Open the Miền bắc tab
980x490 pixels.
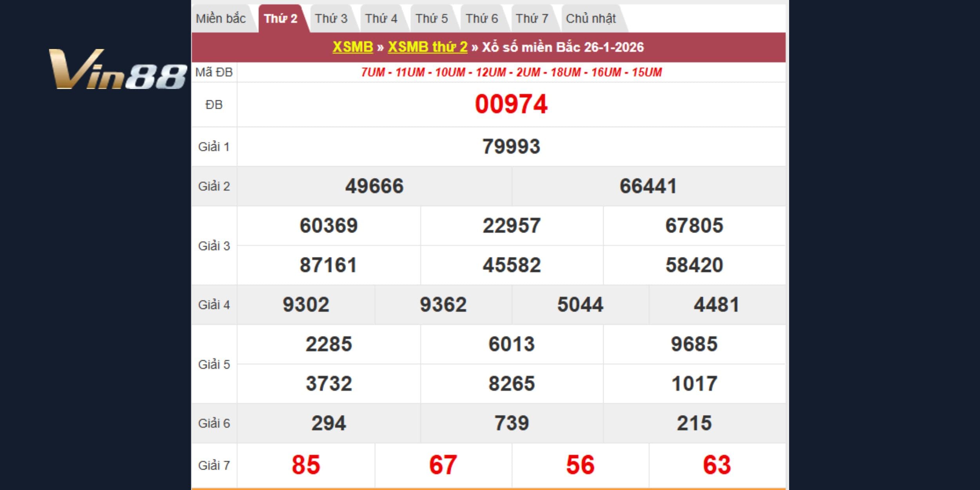click(221, 18)
